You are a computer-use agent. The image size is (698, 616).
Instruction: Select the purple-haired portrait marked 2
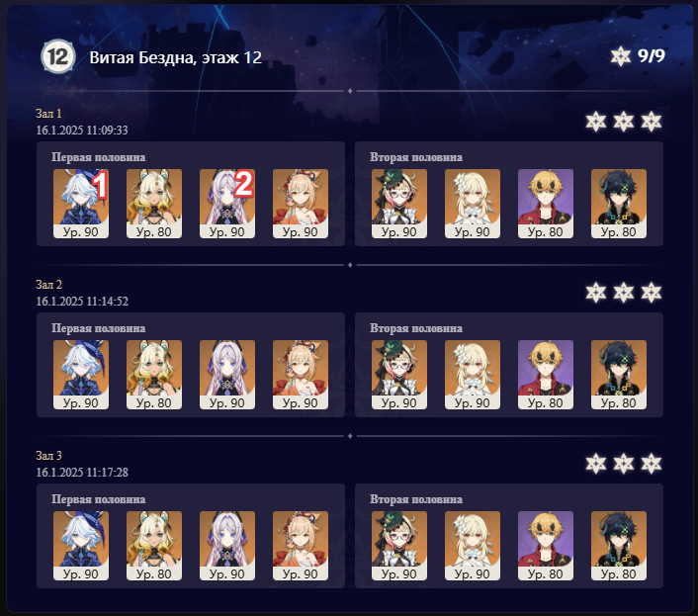pos(227,204)
